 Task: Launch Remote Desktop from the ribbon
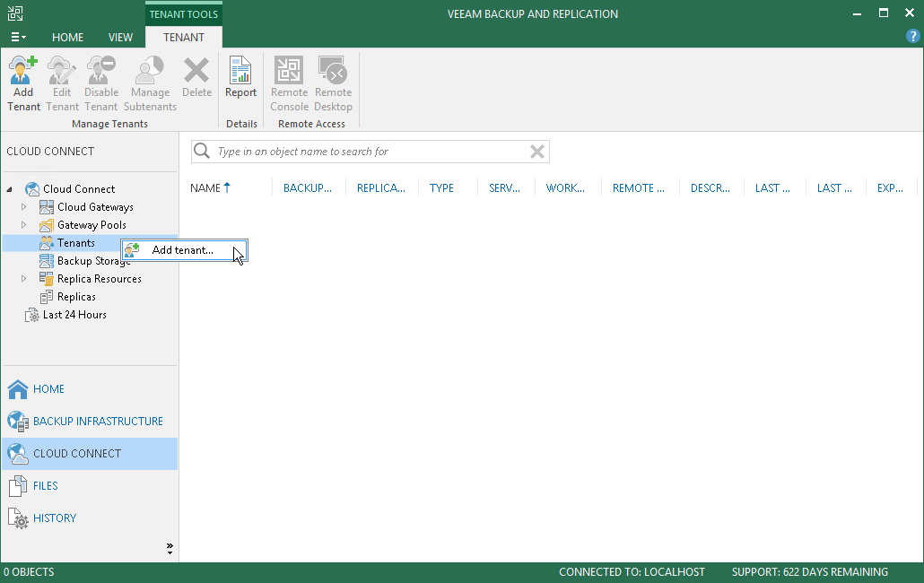(333, 83)
